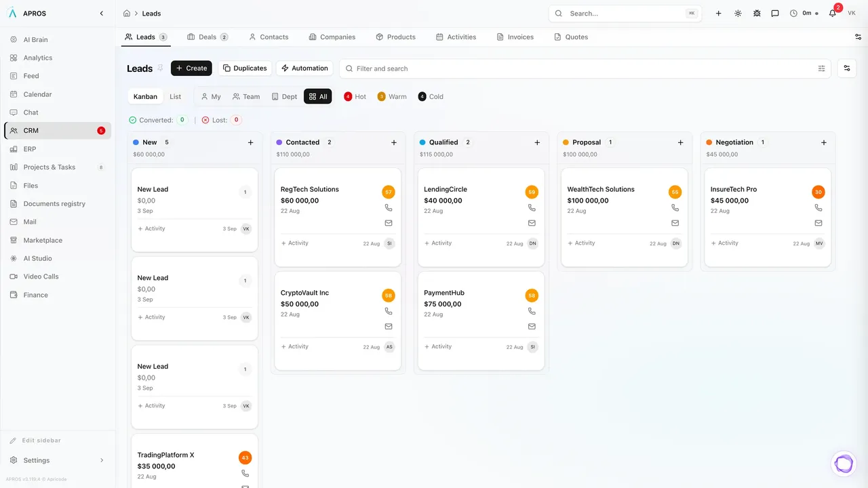Screen dimensions: 868x488
Task: Switch to the Contacts tab
Action: tap(269, 37)
